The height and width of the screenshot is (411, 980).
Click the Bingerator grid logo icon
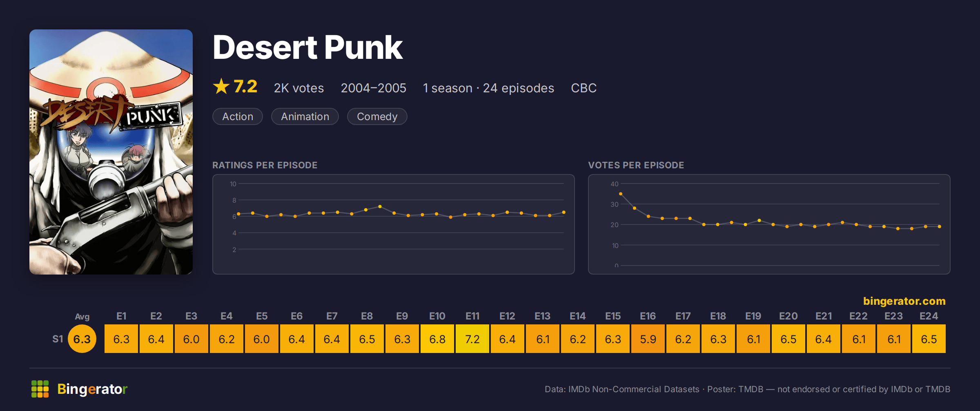[40, 389]
